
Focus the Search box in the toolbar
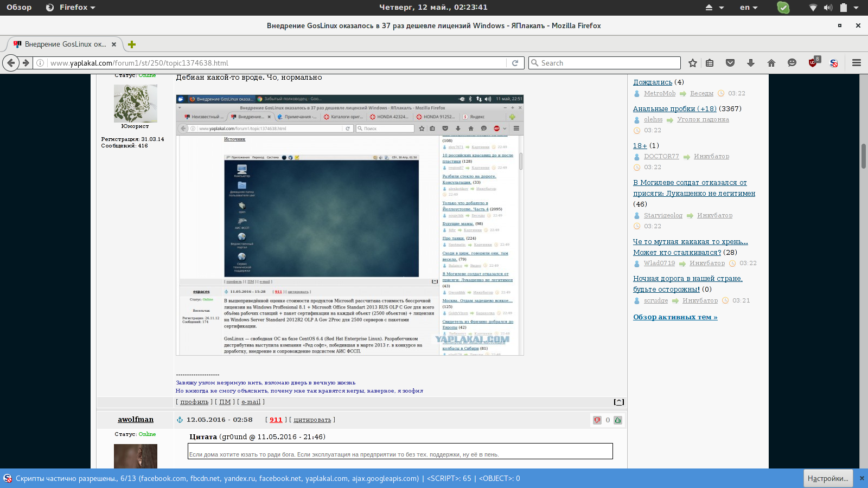[x=604, y=63]
